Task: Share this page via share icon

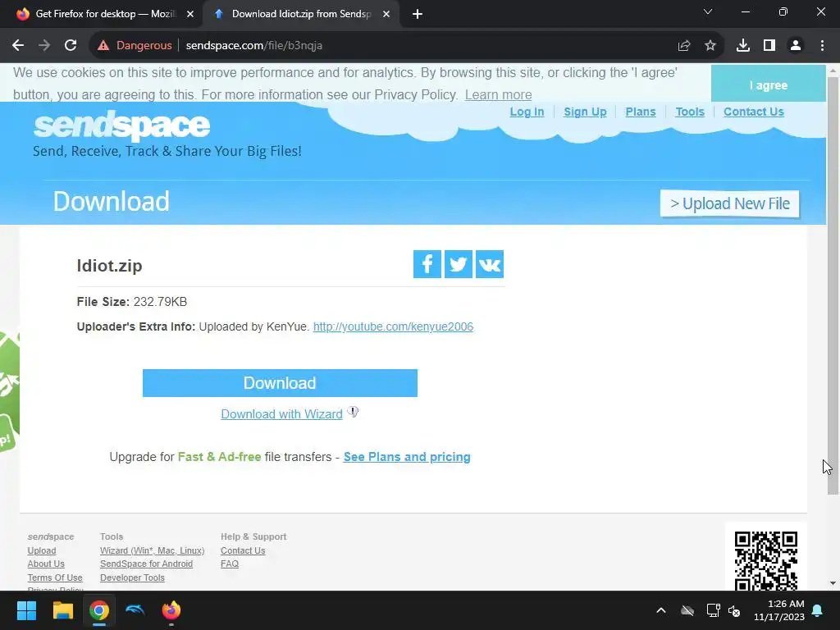Action: tap(683, 46)
